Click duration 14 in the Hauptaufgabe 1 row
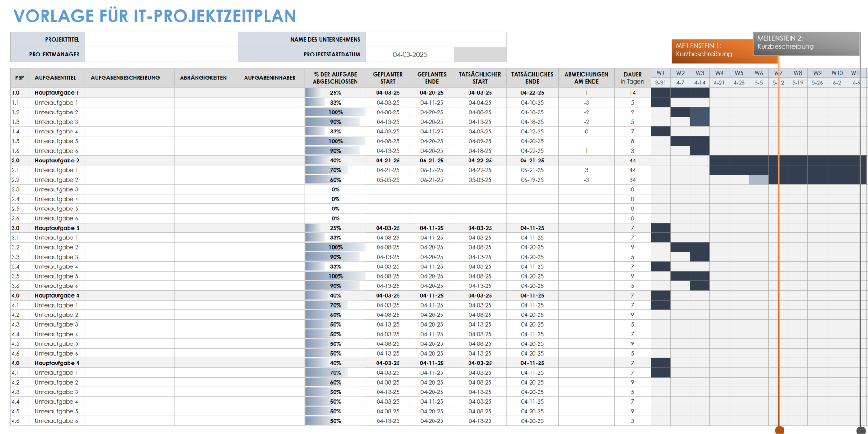This screenshot has width=868, height=434. tap(632, 93)
